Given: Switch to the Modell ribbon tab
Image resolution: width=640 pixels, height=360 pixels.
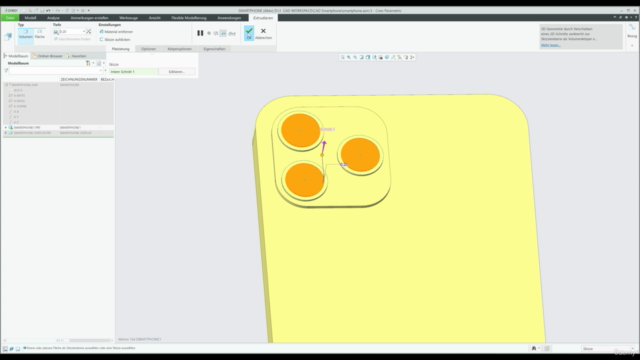Looking at the screenshot, I should coord(30,18).
